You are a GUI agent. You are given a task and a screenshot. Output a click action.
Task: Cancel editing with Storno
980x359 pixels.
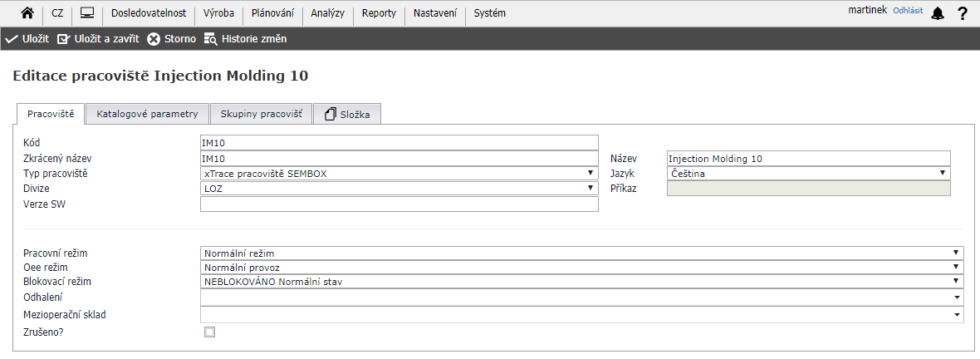(172, 39)
